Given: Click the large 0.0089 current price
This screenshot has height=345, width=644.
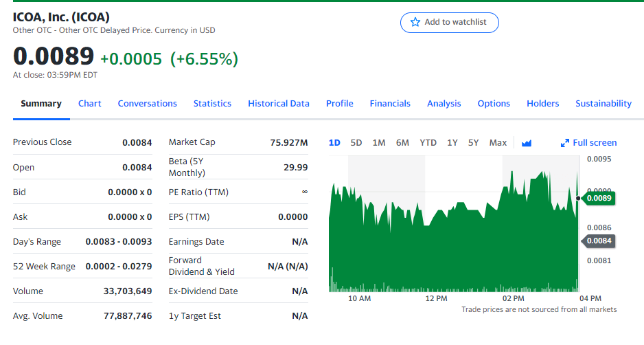Looking at the screenshot, I should tap(54, 56).
